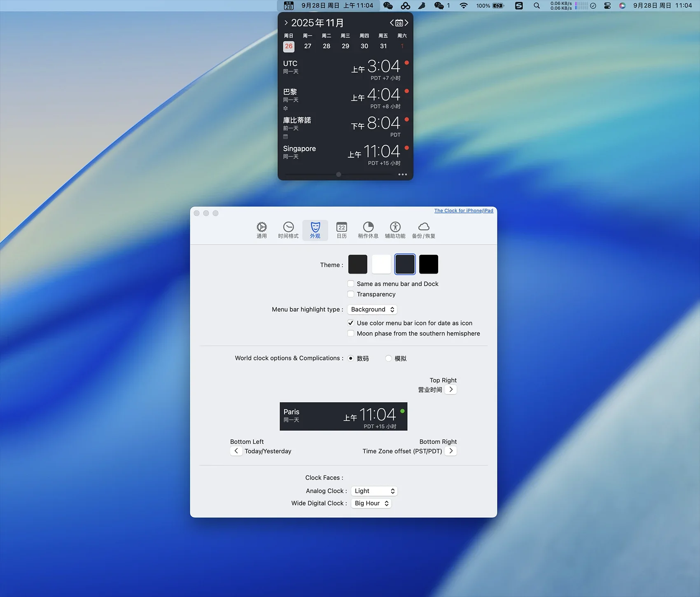Enable Moon phase from southern hemisphere
Screen dimensions: 700x597
tap(351, 333)
